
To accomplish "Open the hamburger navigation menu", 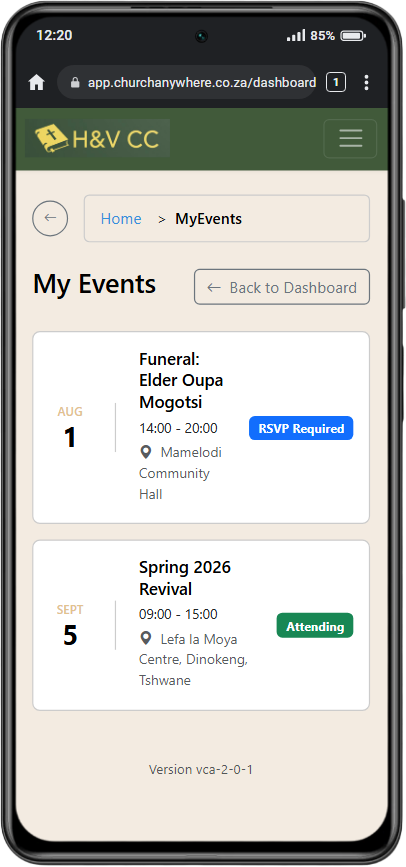I will tap(350, 138).
